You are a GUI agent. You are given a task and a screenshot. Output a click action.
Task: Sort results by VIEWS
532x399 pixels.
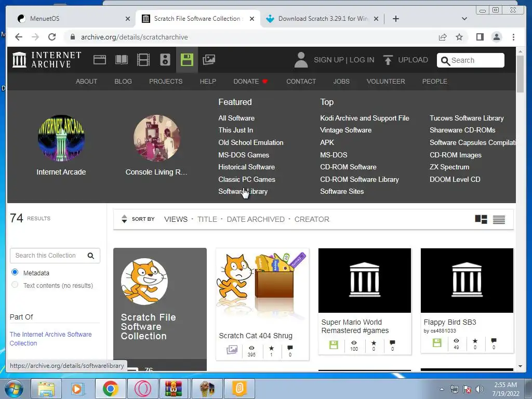pos(176,220)
